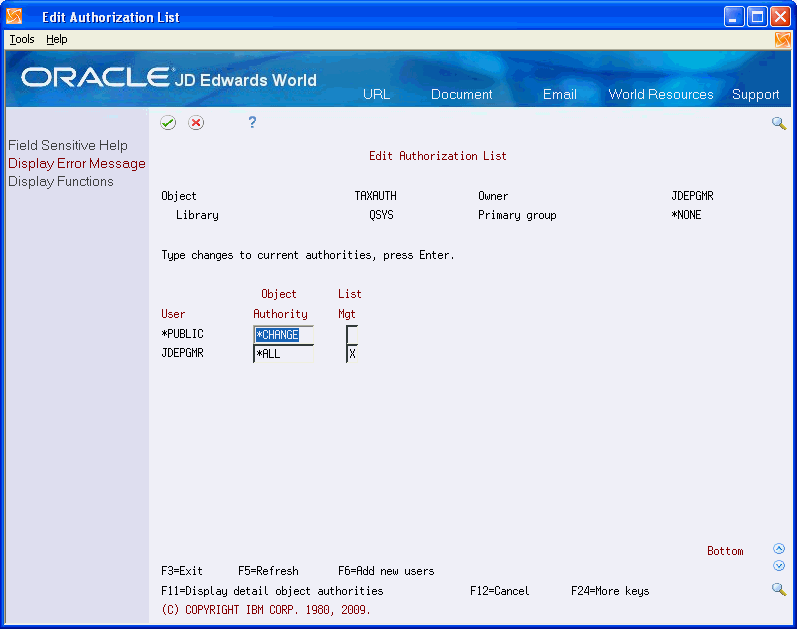
Task: Click the JDEPGMR user row label
Action: [x=182, y=353]
